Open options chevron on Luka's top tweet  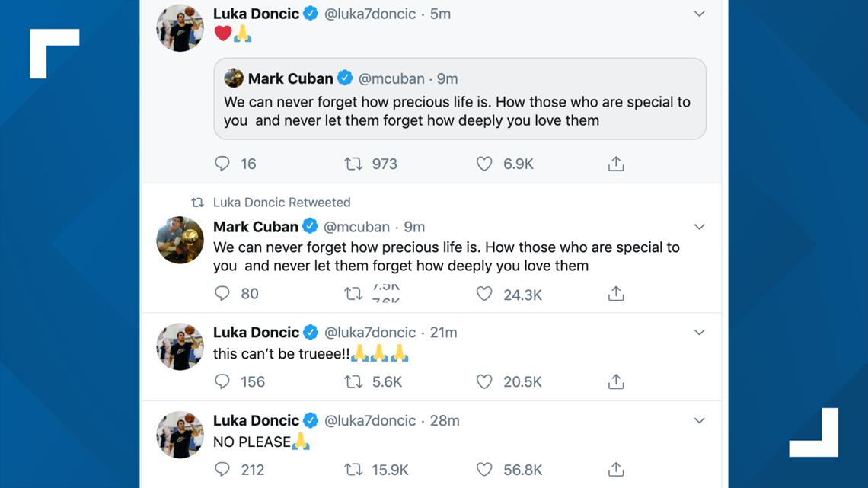699,14
